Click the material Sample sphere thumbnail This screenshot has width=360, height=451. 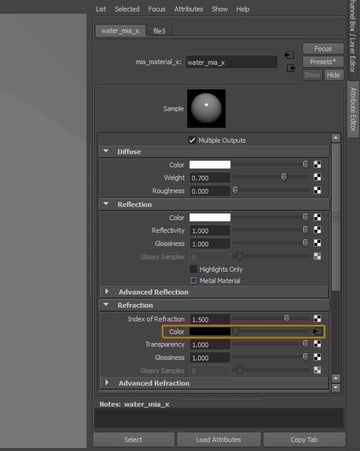[206, 108]
